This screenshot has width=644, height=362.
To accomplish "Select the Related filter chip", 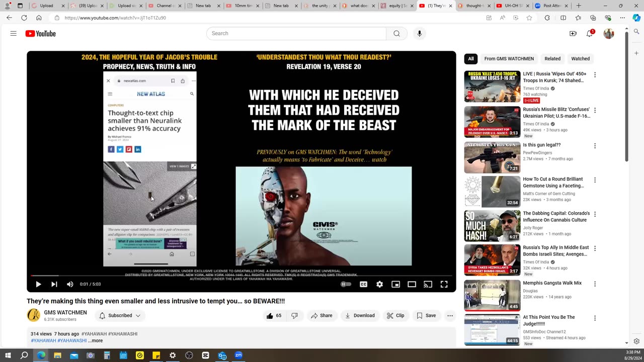I will [552, 59].
